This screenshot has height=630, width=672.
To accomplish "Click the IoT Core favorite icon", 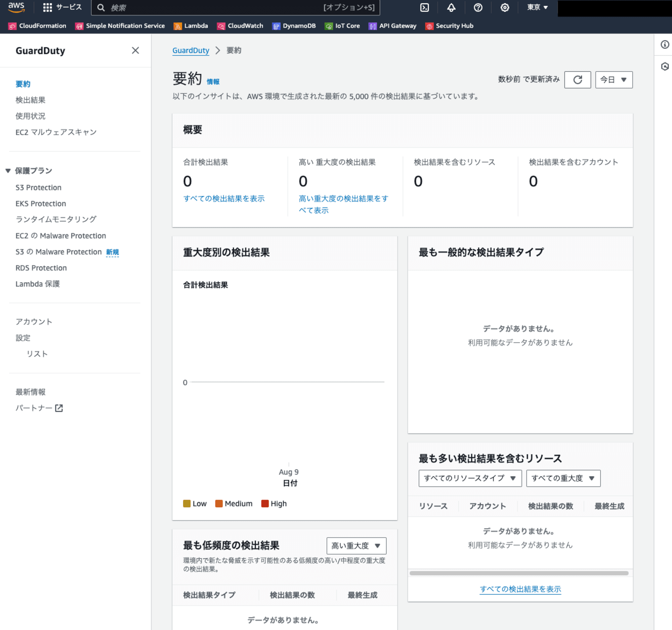I will tap(328, 26).
